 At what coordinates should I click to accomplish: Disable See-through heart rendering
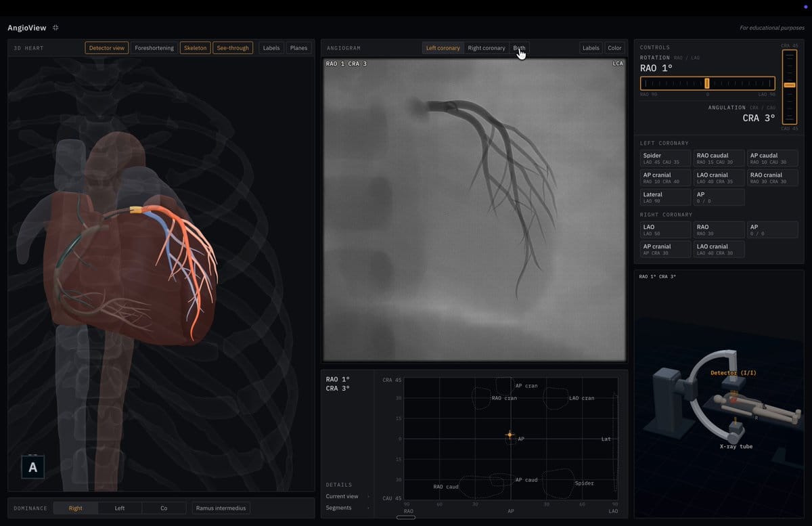tap(233, 48)
